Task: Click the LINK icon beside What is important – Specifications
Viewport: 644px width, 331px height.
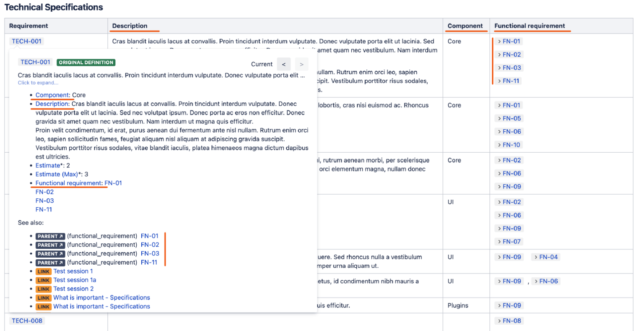Action: tap(43, 298)
